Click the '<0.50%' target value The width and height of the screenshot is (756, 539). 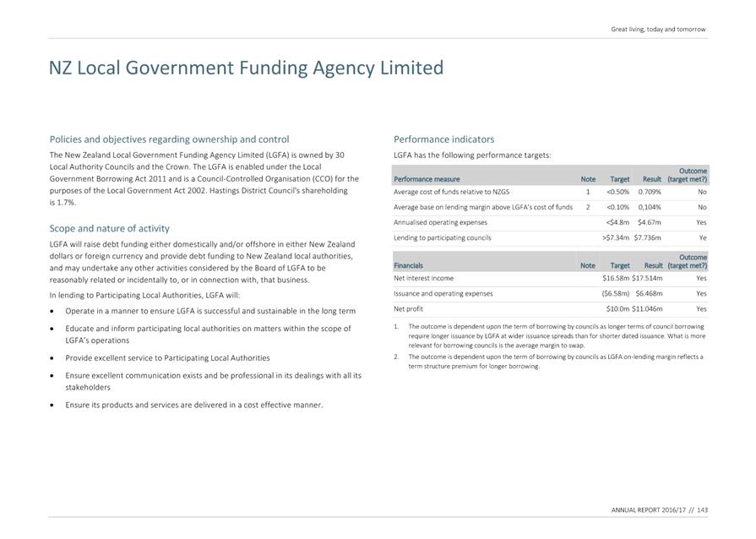pos(617,192)
